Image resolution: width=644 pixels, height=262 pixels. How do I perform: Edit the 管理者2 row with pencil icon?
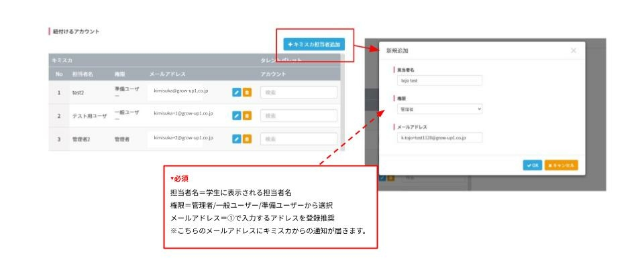coord(236,139)
